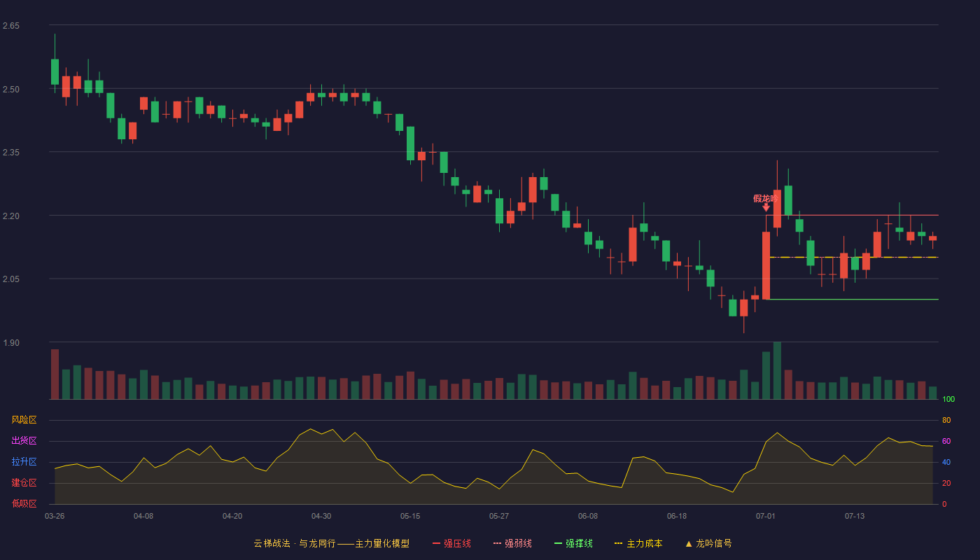Click the 100 indicator scale value
Screen dimensions: 980x560
pyautogui.click(x=948, y=399)
